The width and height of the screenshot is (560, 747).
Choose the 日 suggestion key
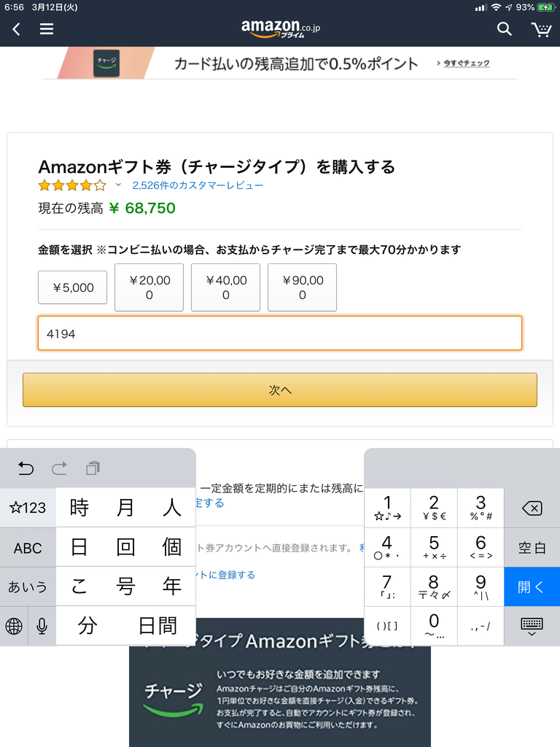click(79, 547)
